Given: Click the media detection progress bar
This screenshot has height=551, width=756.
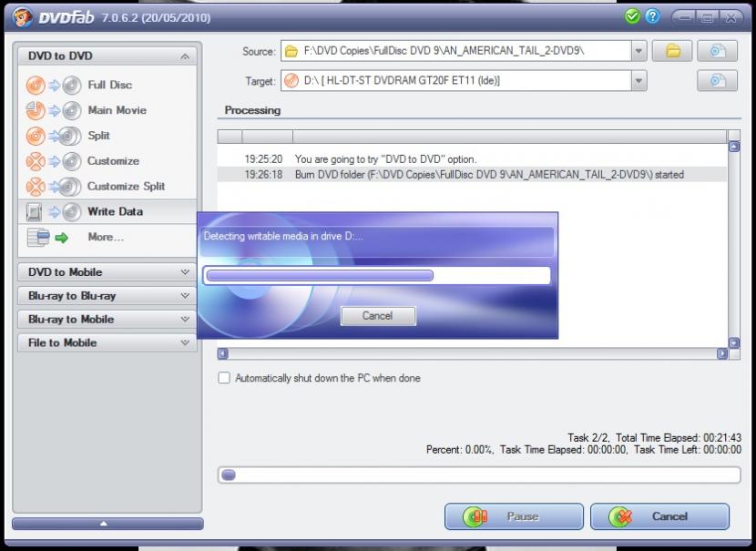Looking at the screenshot, I should coord(376,276).
